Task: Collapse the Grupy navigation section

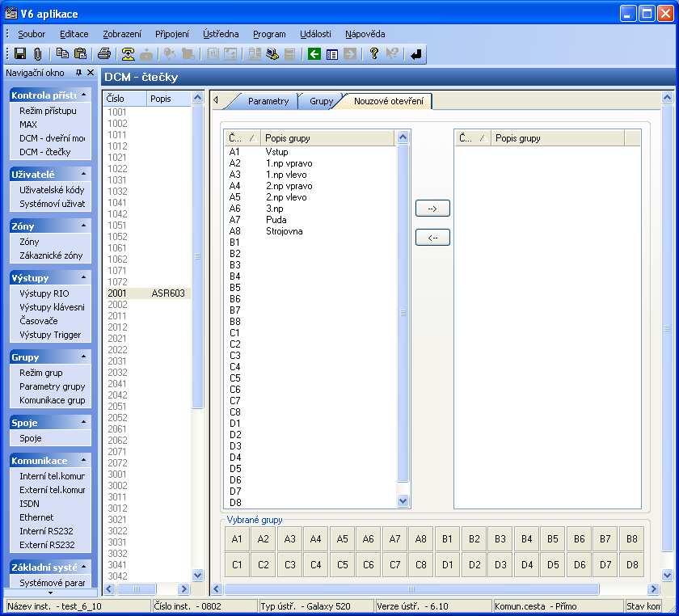Action: pyautogui.click(x=83, y=357)
